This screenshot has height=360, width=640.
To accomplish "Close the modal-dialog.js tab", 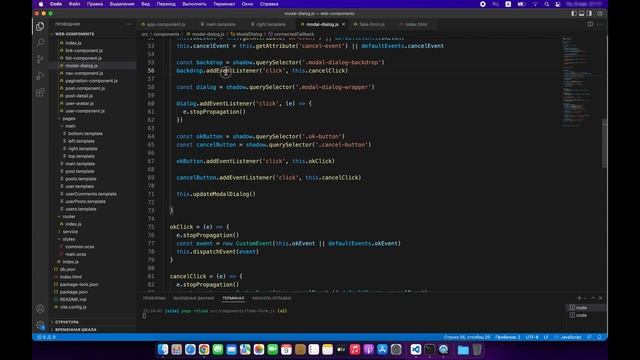I will click(344, 24).
